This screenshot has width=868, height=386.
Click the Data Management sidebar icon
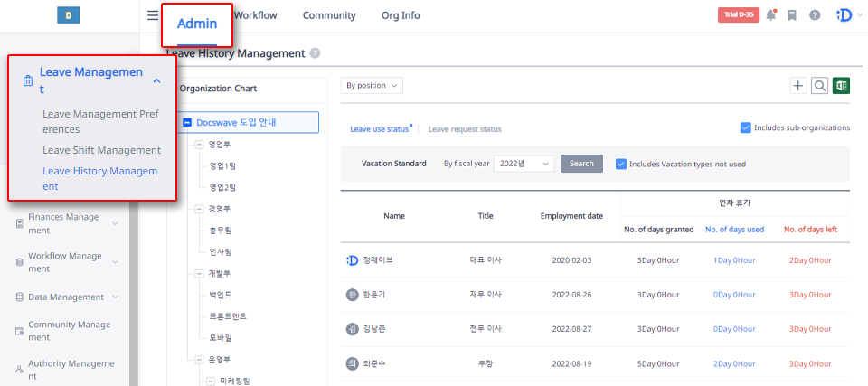[19, 297]
